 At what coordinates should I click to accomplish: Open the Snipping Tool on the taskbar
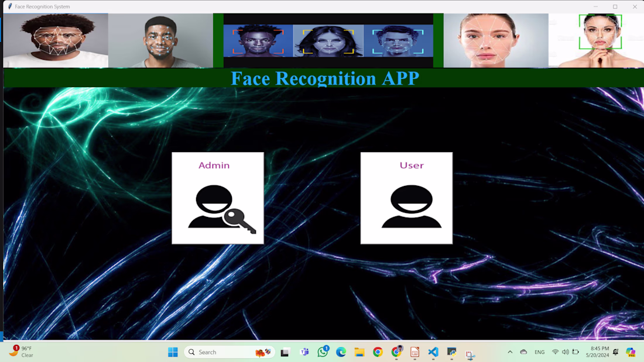click(x=470, y=353)
